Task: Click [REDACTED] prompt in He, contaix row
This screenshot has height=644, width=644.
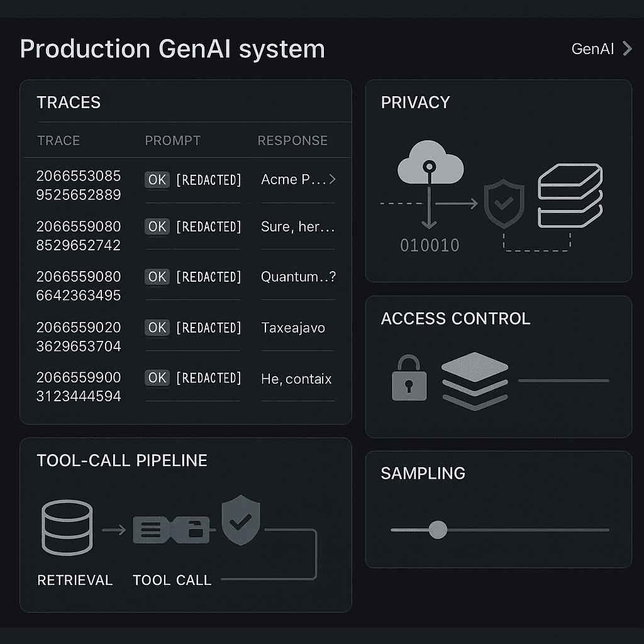Action: click(x=209, y=378)
